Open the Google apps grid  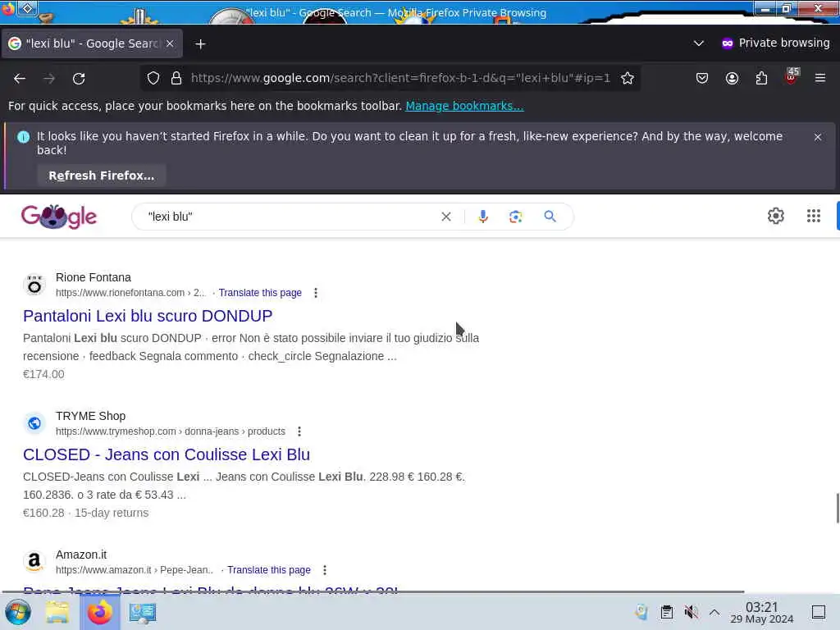coord(813,216)
